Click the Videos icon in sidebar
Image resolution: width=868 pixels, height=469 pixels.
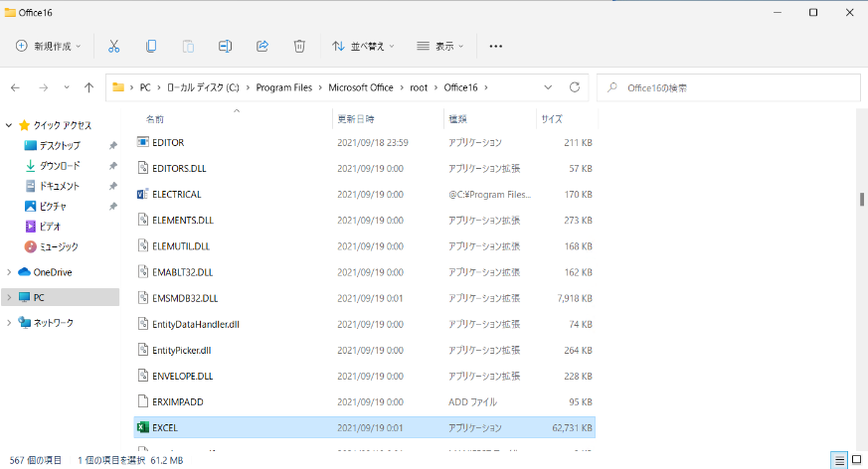(31, 227)
